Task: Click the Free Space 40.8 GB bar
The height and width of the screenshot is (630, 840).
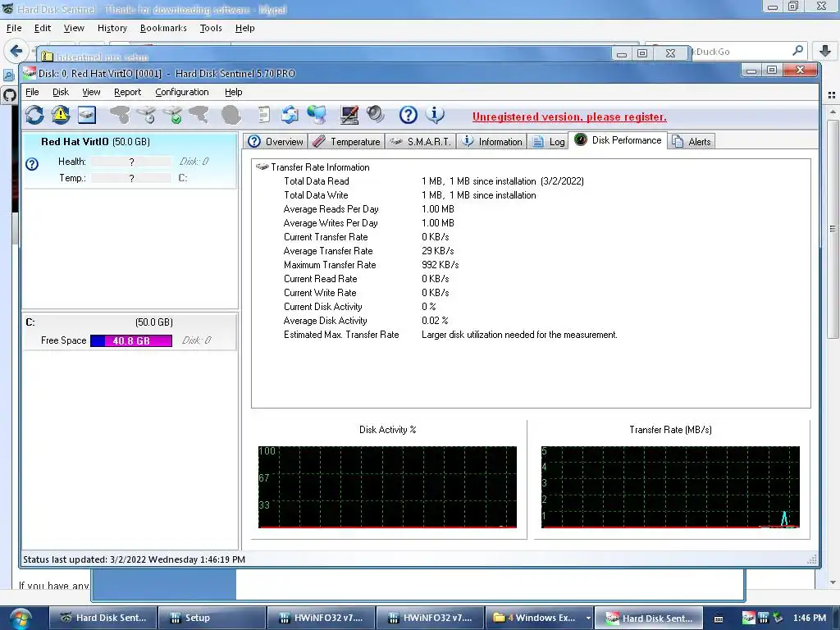Action: 131,340
